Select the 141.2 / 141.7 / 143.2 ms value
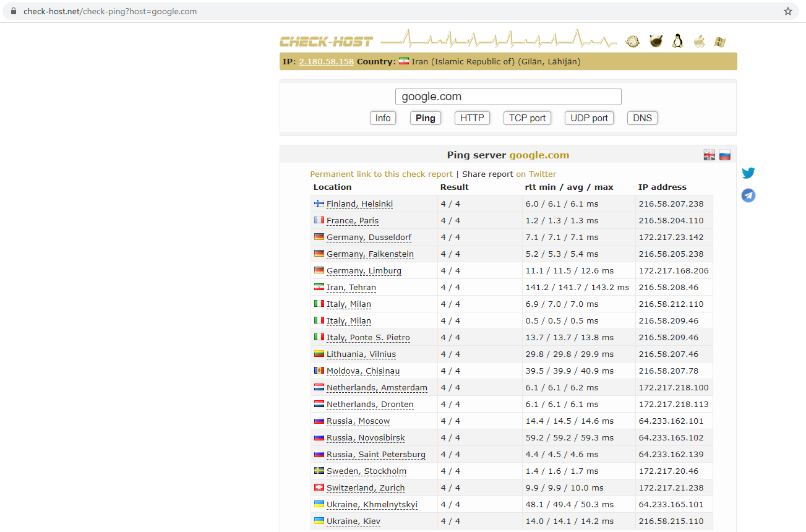This screenshot has width=806, height=532. (x=577, y=287)
